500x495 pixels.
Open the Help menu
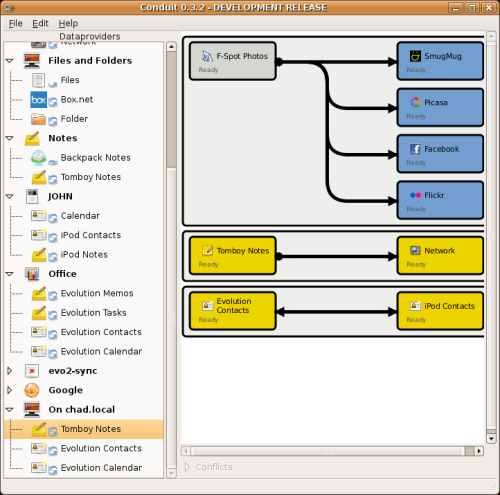click(68, 23)
